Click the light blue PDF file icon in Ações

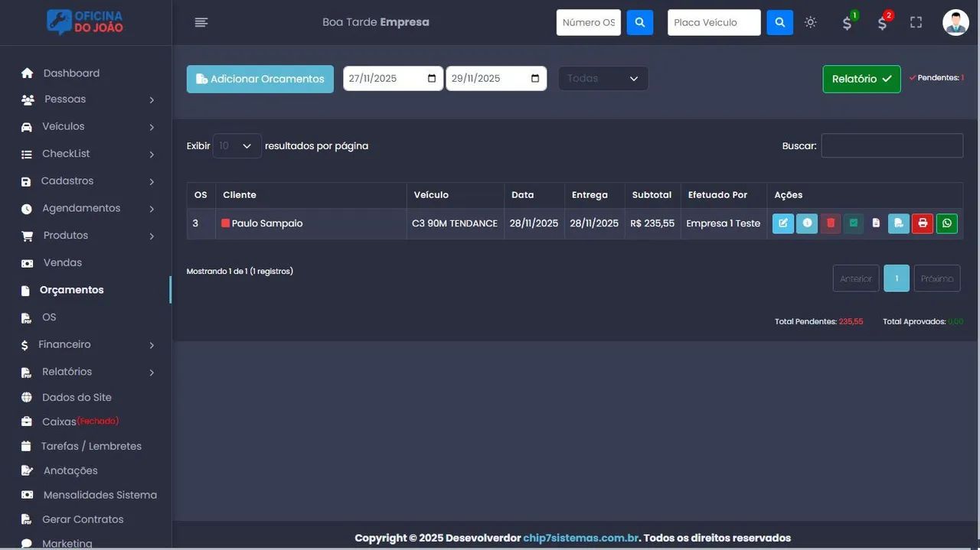tap(898, 223)
